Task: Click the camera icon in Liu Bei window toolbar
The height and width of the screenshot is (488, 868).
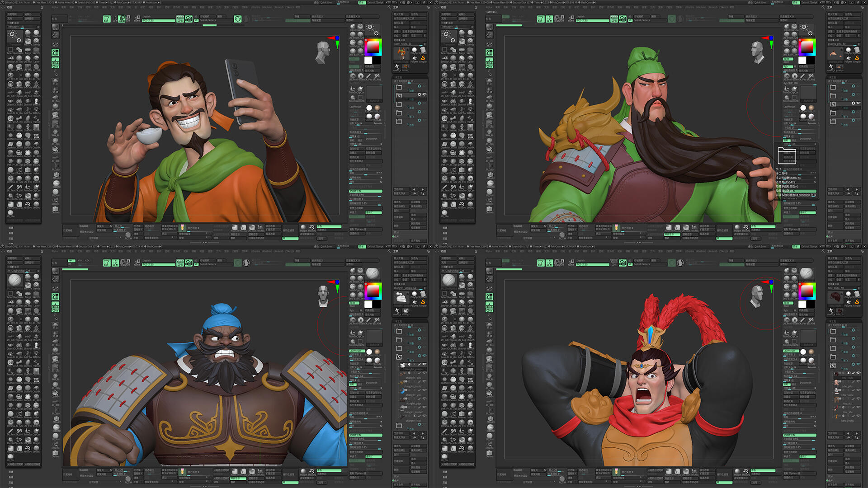Action: 189,19
